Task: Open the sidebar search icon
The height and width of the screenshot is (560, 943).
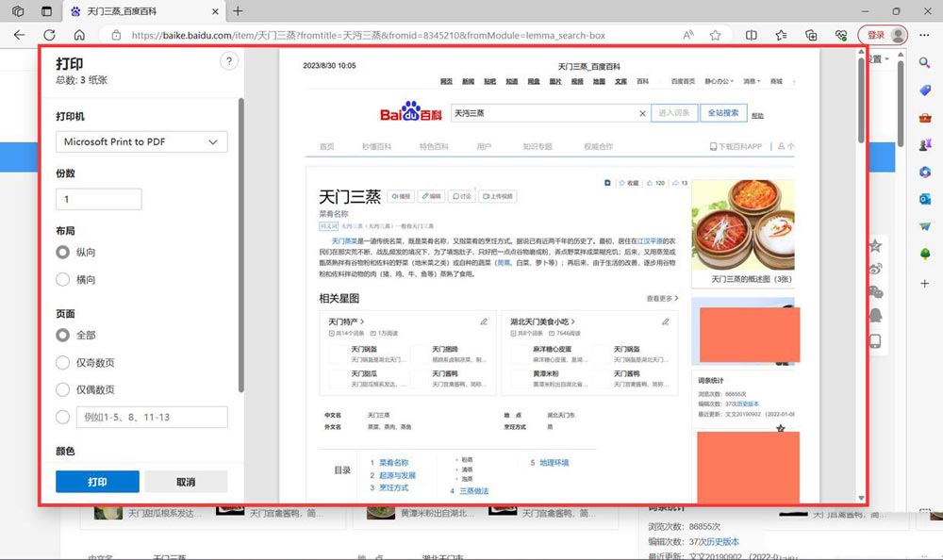Action: [925, 62]
